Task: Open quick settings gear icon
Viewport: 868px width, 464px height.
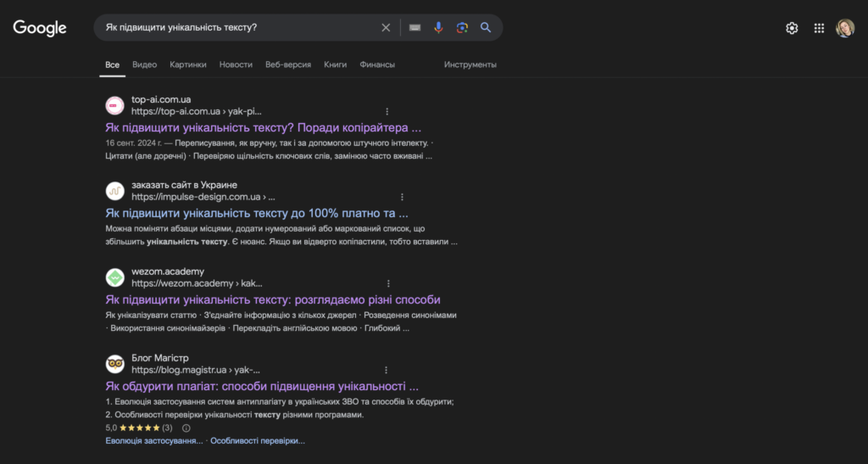Action: pos(792,28)
